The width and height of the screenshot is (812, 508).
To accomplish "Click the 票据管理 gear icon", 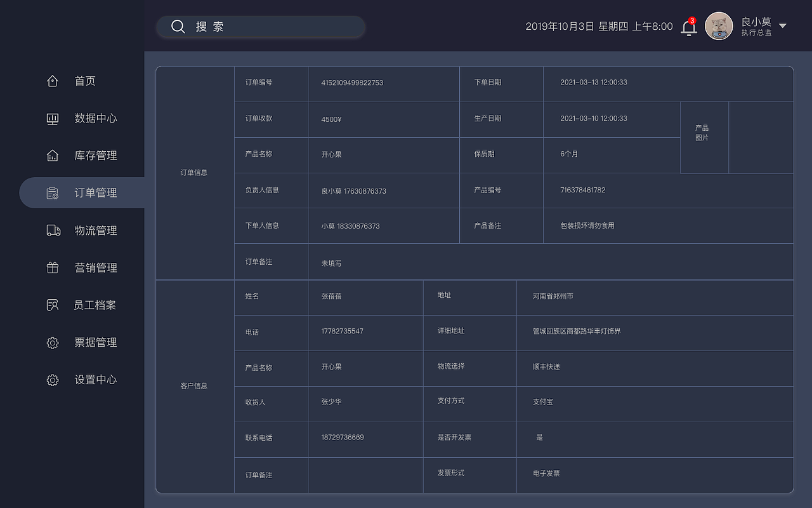I will [52, 342].
